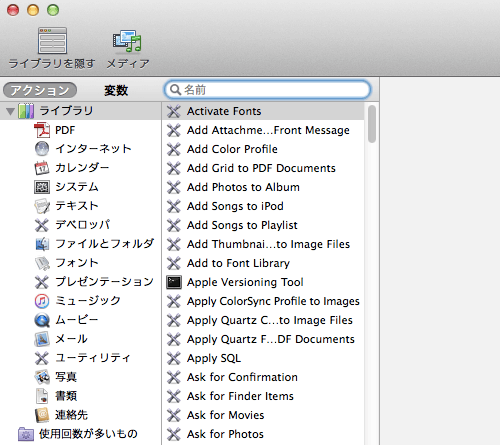Switch to the アクション tab
The image size is (500, 445).
(40, 90)
